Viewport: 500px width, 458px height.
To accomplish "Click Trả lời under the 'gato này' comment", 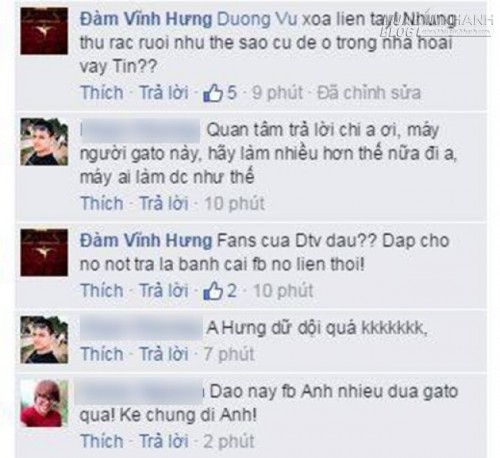I will coord(164,203).
